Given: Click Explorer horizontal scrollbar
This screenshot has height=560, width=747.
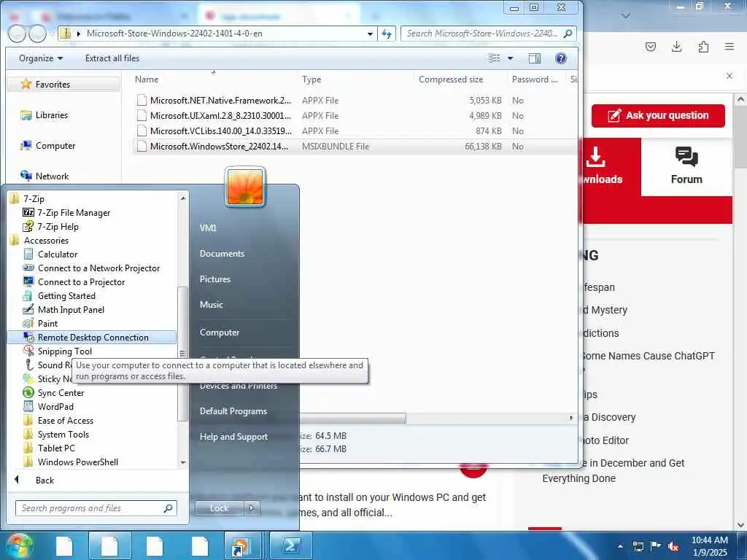Looking at the screenshot, I should [x=354, y=418].
